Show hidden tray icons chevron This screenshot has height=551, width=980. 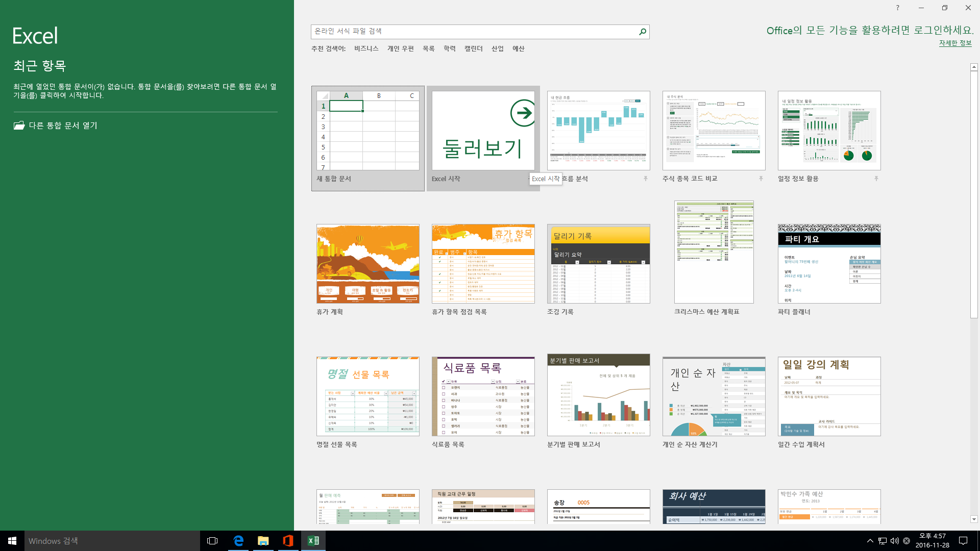pyautogui.click(x=870, y=541)
